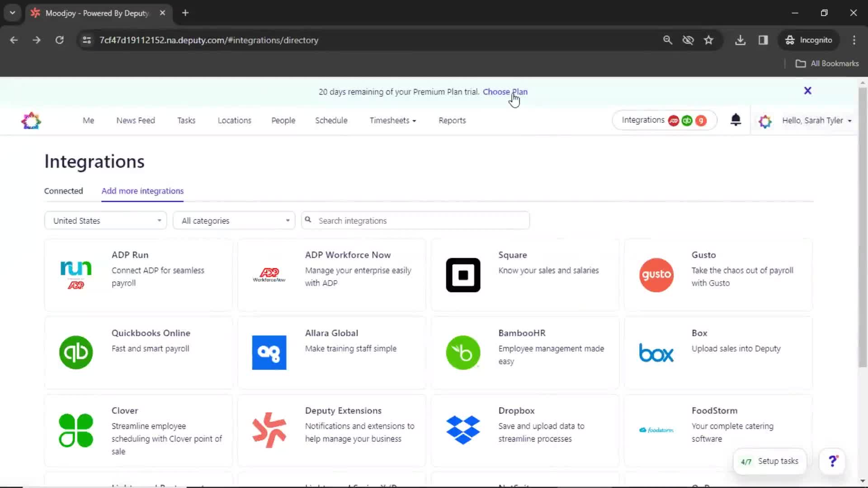Screen dimensions: 868x488
Task: Click the Dropbox logo
Action: (463, 430)
